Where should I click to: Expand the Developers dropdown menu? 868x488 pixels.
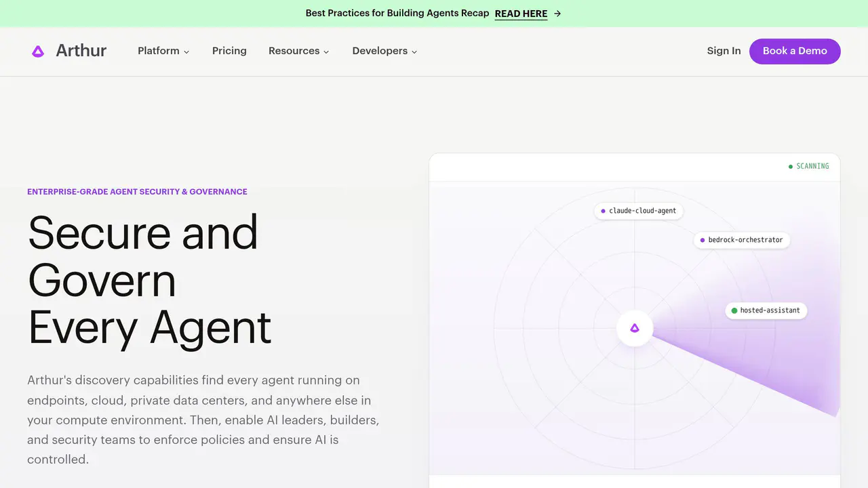[384, 51]
